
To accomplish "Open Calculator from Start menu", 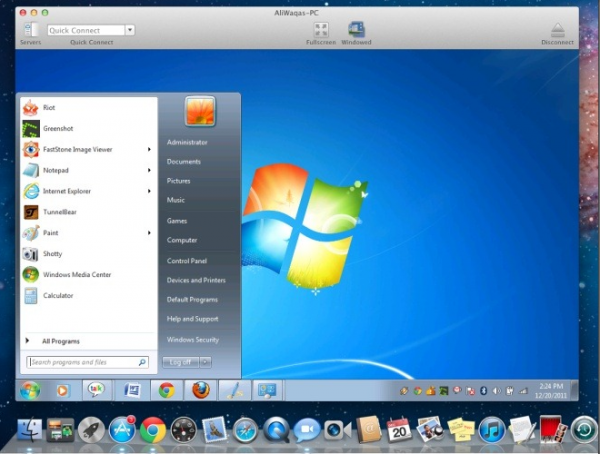I will [x=86, y=296].
